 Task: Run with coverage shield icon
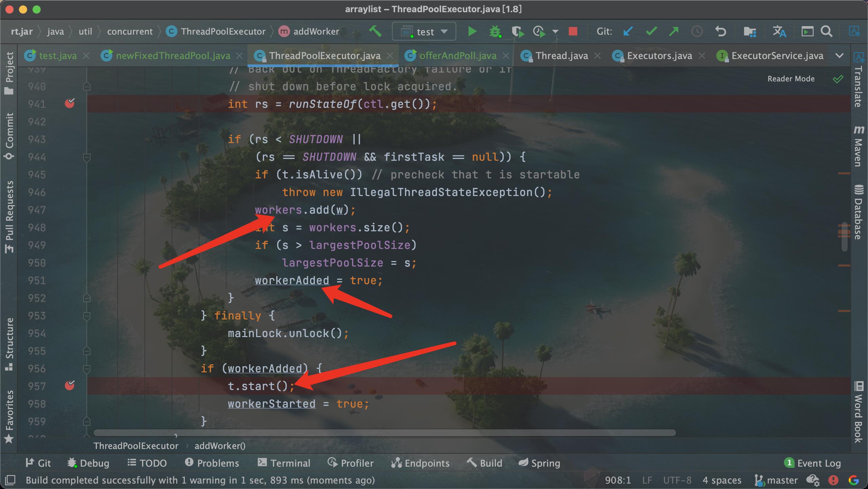pyautogui.click(x=518, y=32)
